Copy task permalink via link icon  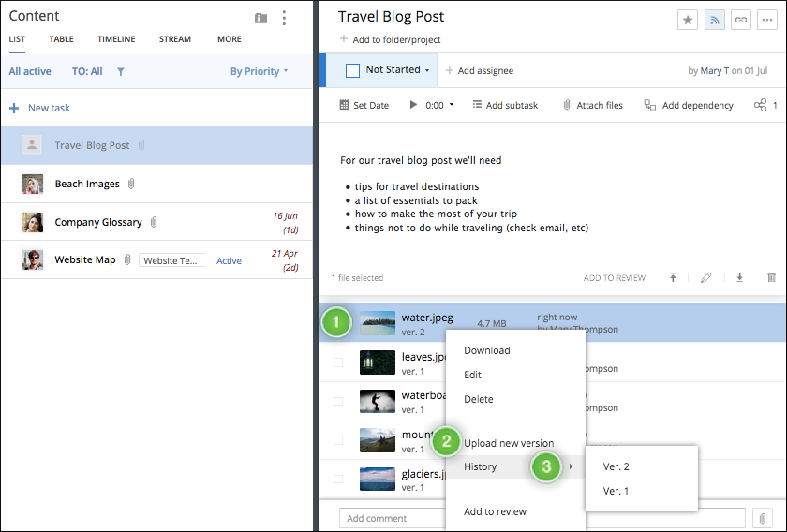(741, 20)
